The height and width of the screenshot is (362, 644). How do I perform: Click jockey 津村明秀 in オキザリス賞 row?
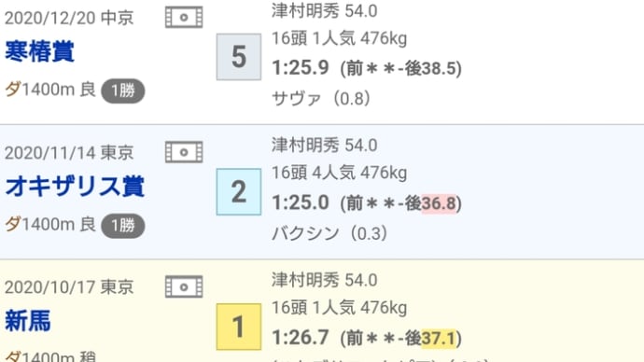305,146
